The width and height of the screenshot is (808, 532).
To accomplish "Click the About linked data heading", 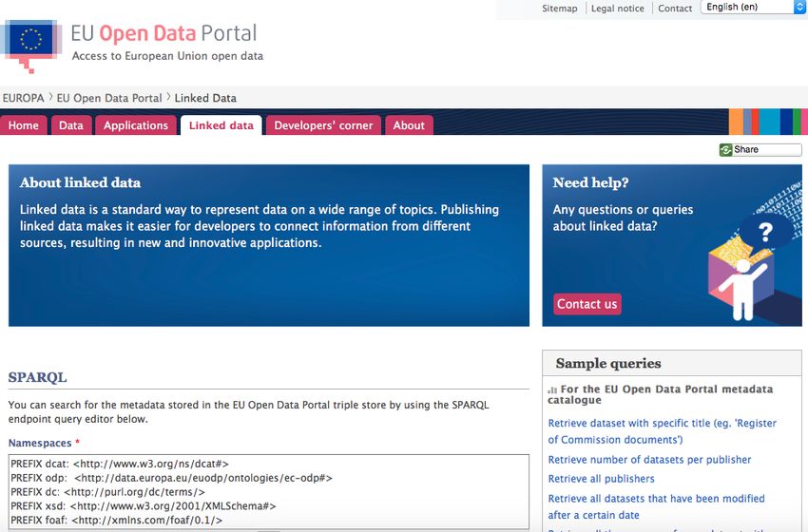I will tap(80, 182).
